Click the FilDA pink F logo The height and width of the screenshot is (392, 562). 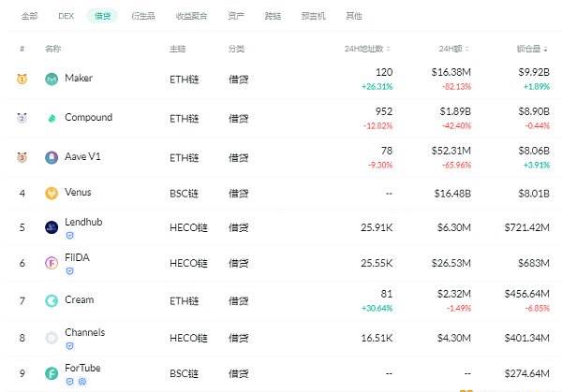[x=52, y=263]
